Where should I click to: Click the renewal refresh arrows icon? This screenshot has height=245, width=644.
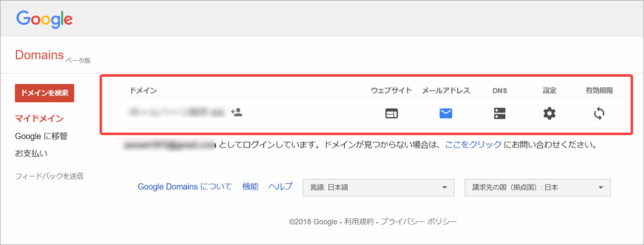(x=599, y=113)
